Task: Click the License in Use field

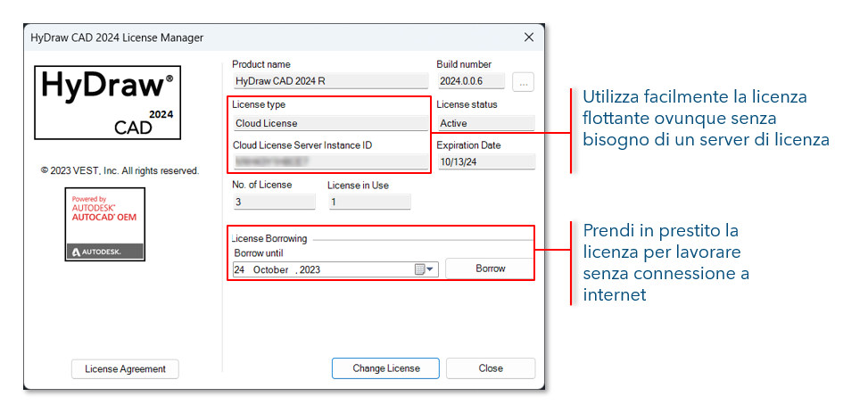Action: pyautogui.click(x=369, y=202)
